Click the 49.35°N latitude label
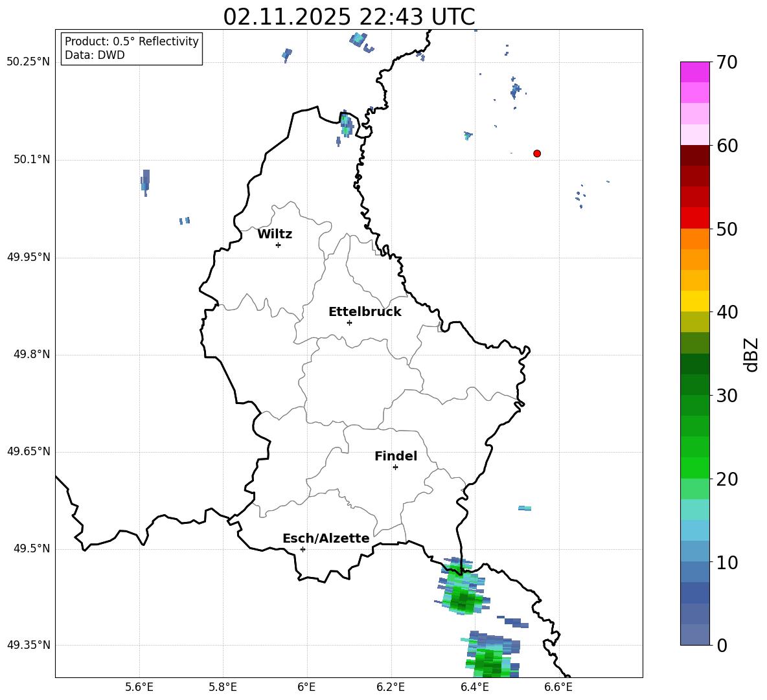Image resolution: width=767 pixels, height=700 pixels. pyautogui.click(x=29, y=645)
